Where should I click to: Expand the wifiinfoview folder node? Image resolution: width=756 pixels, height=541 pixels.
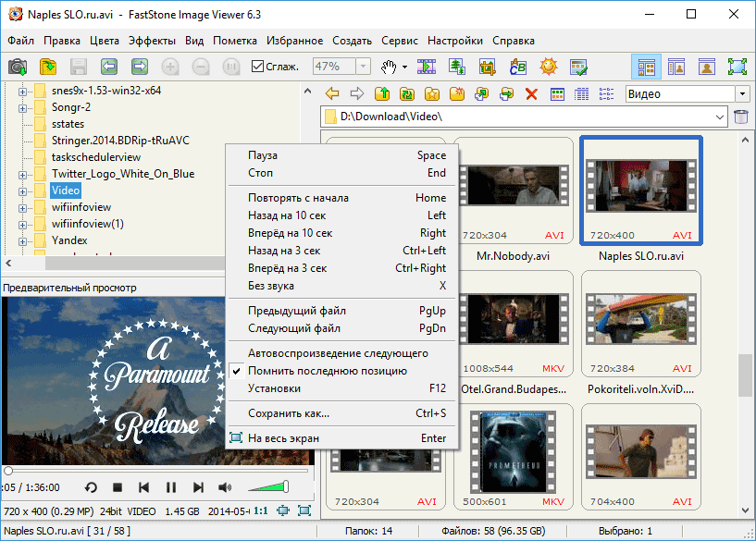[22, 208]
